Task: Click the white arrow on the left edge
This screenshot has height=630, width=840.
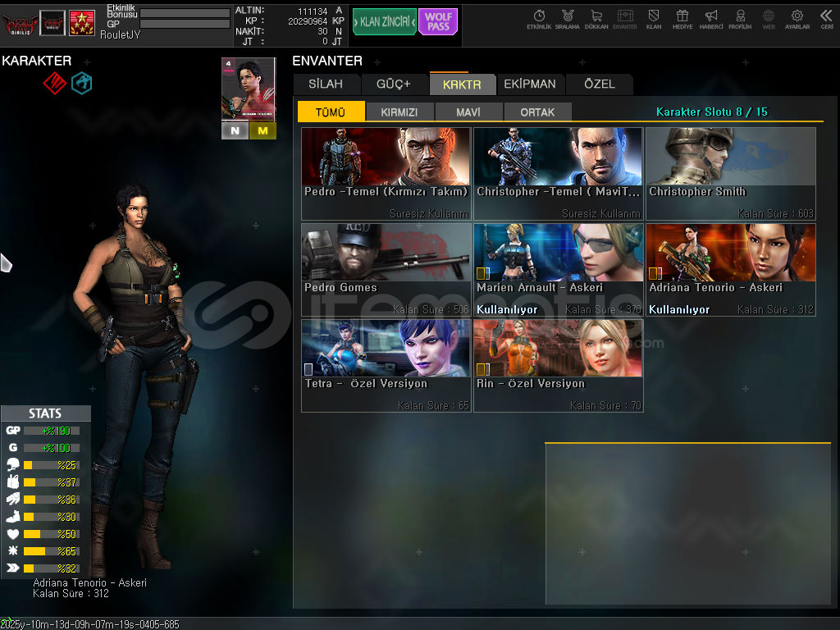Action: (6, 263)
